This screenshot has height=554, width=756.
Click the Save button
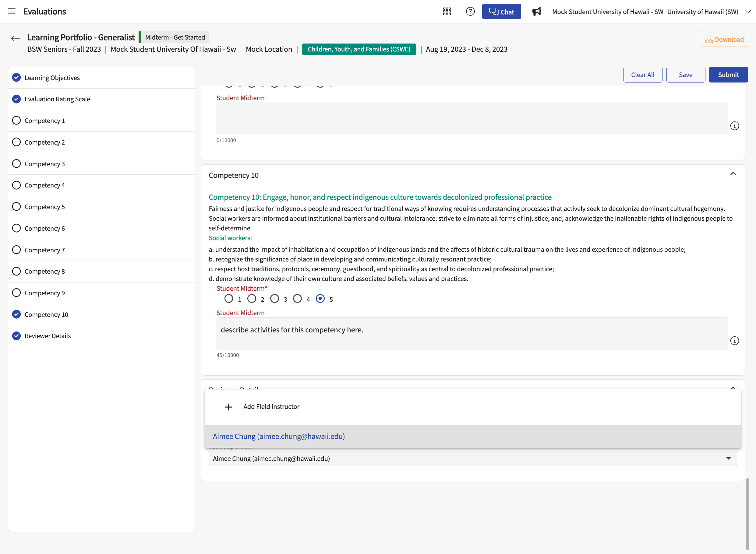686,75
